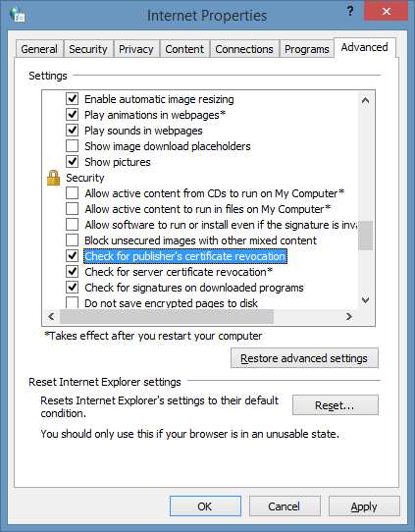Click the left arrow of the horizontal scrollbar

pyautogui.click(x=51, y=317)
